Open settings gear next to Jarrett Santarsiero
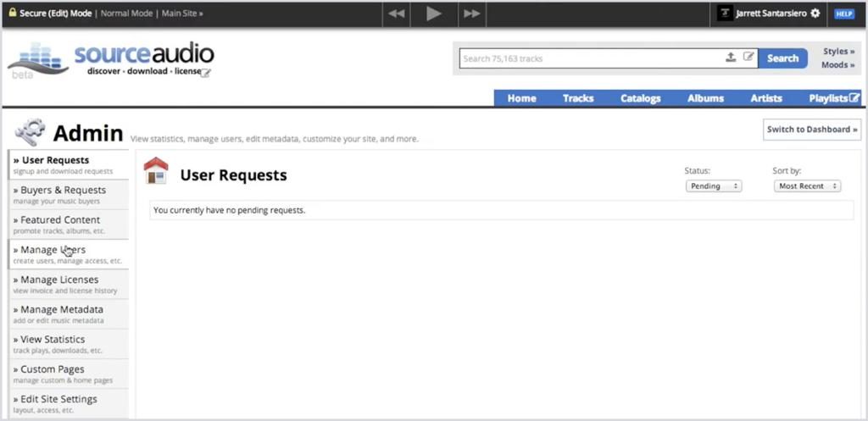Screen dimensions: 868x421 pyautogui.click(x=815, y=14)
